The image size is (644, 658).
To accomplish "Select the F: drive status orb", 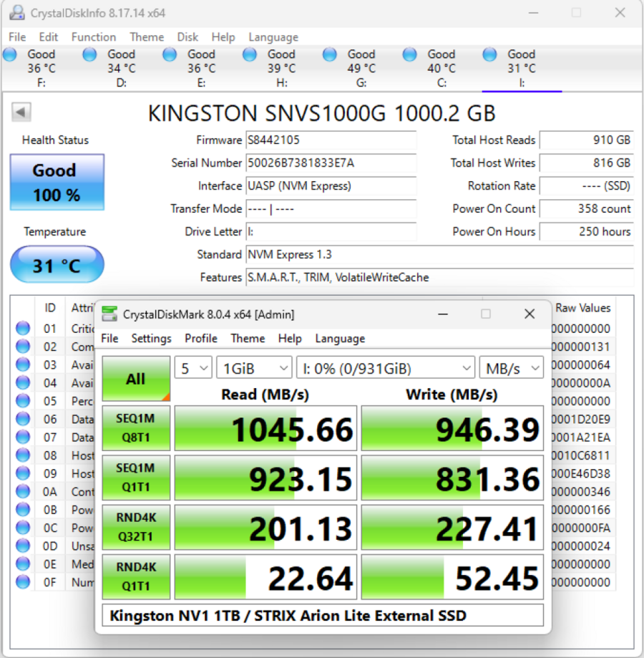I will coord(9,54).
